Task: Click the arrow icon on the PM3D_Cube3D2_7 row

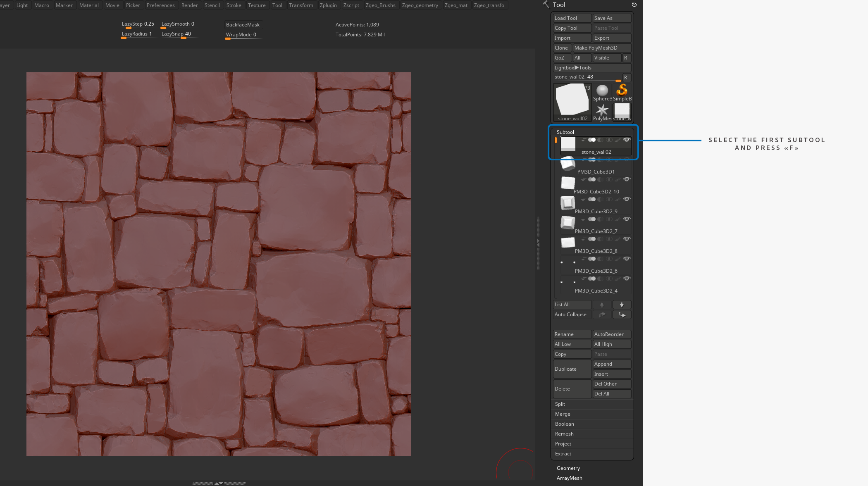Action: (583, 219)
